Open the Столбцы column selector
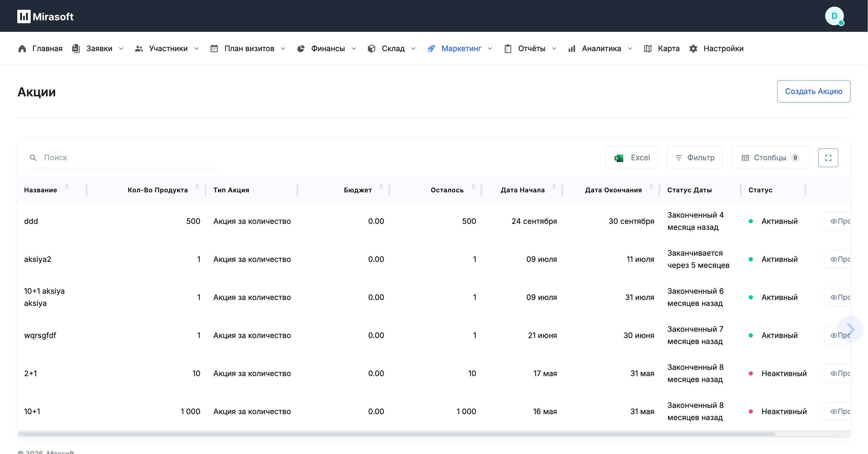This screenshot has height=454, width=868. click(x=770, y=158)
